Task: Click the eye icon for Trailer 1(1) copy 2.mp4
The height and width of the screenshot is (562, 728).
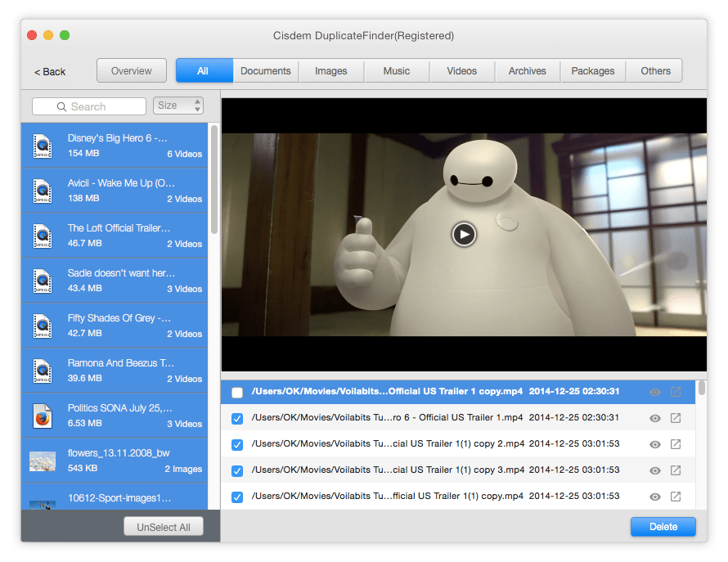Action: (654, 444)
